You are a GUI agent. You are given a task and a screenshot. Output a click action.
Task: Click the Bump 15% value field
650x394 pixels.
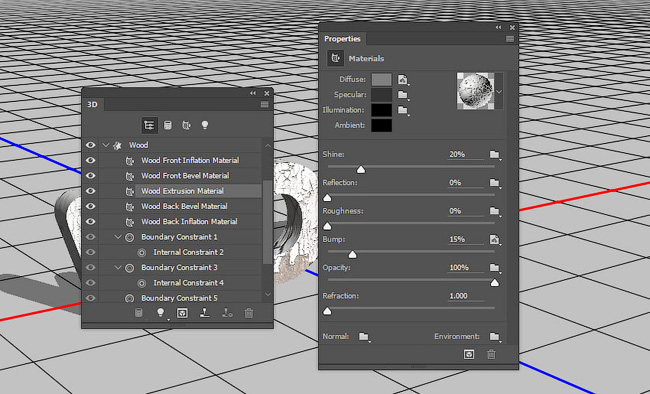[466, 239]
